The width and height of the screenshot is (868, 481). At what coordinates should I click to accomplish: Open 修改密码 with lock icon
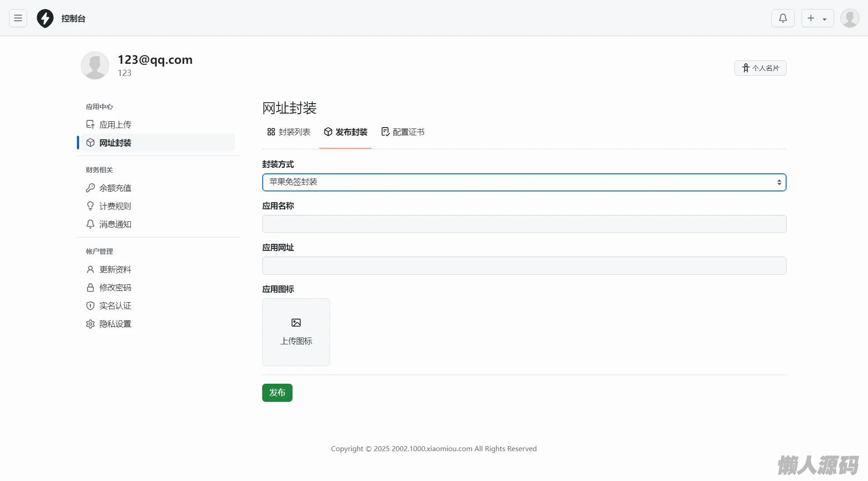(x=115, y=288)
